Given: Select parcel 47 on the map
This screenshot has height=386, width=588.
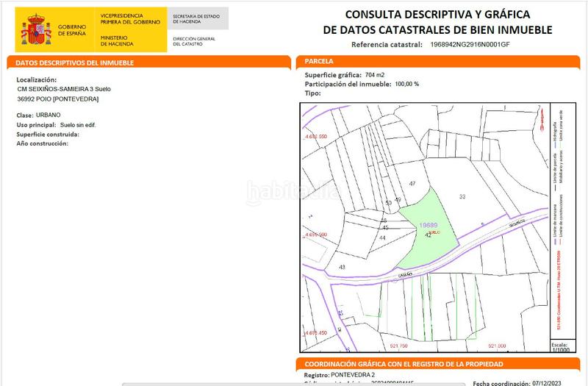Looking at the screenshot, I should coord(412,183).
